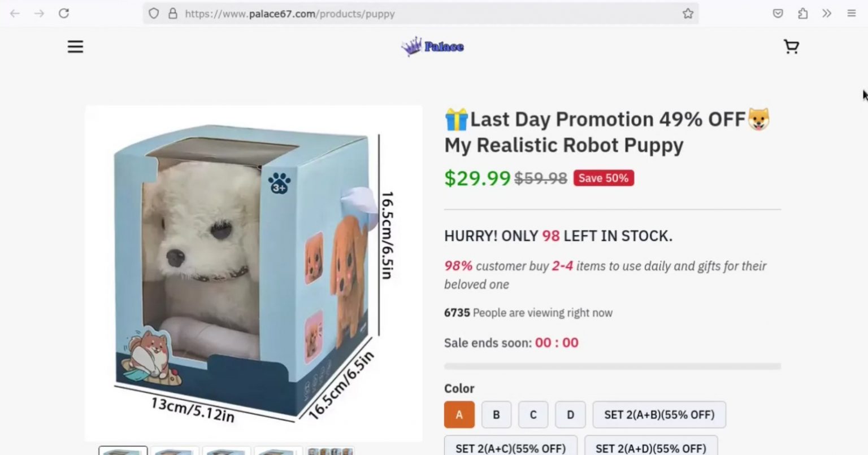Select color option B
This screenshot has height=455, width=868.
[496, 414]
